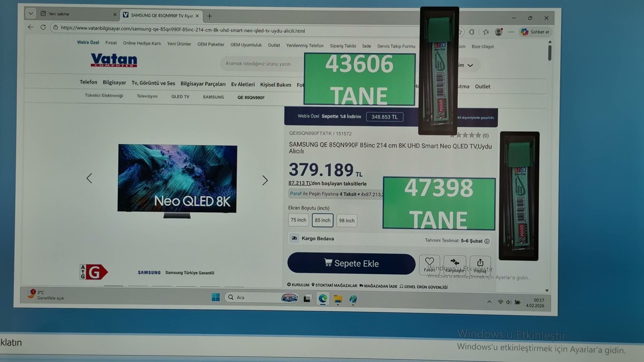Open STOKTAKİ MAĞAZALAR section tab
This screenshot has width=644, height=362.
tap(334, 286)
